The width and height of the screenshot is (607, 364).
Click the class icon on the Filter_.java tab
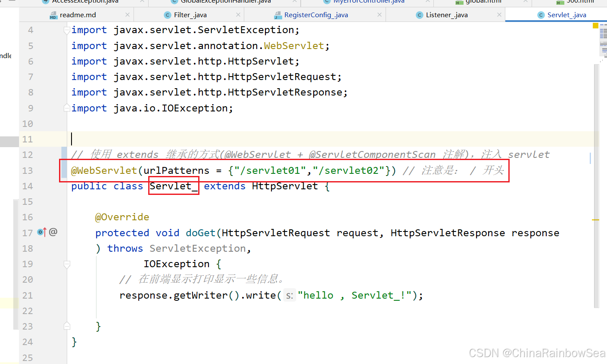tap(167, 14)
